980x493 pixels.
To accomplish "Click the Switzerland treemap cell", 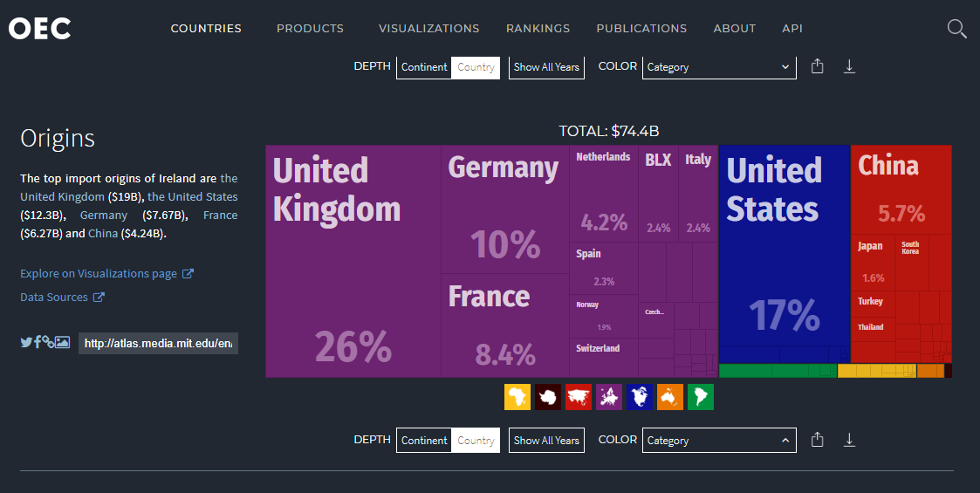I will tap(604, 358).
